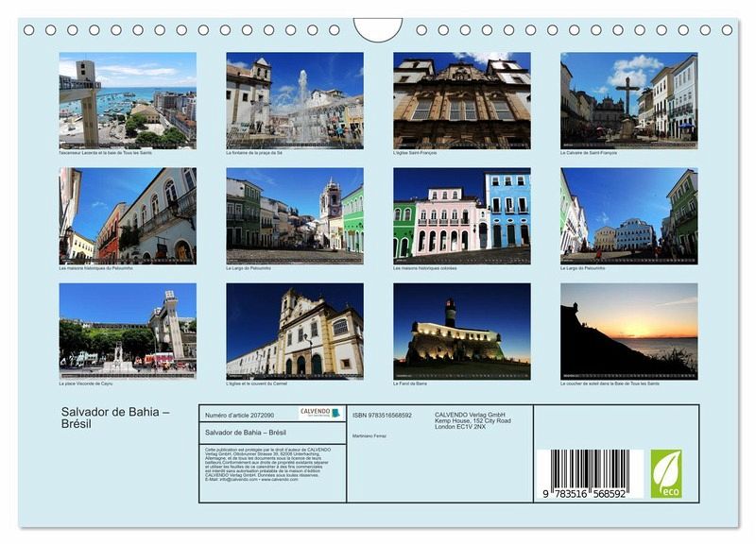This screenshot has height=545, width=756.
Task: Open the pink and blue colonial houses photo
Action: 462,216
